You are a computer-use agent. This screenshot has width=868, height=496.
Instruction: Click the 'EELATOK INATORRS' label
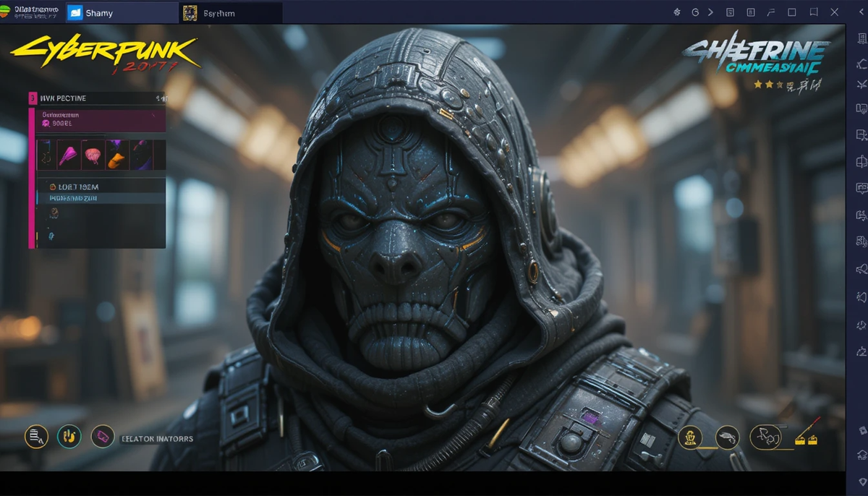click(157, 438)
